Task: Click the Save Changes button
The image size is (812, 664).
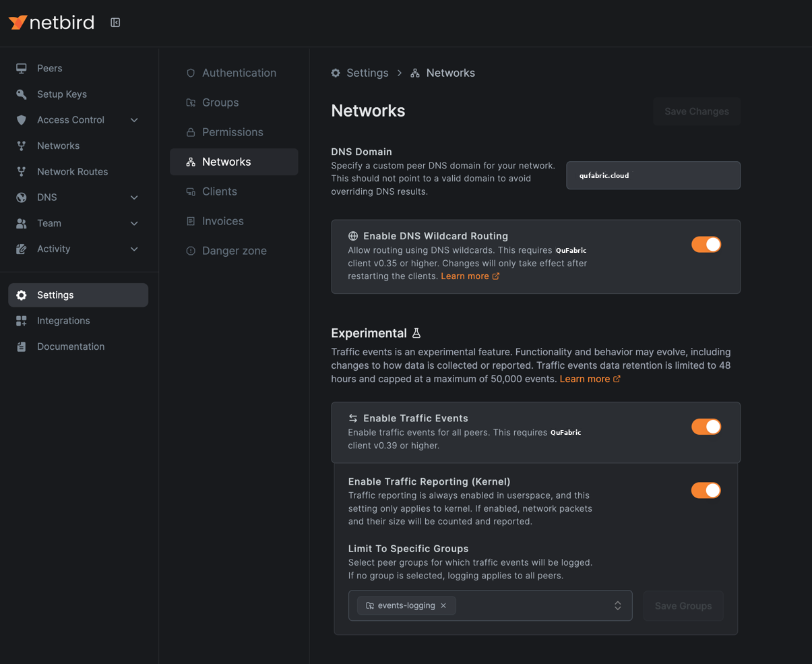Action: pyautogui.click(x=697, y=111)
